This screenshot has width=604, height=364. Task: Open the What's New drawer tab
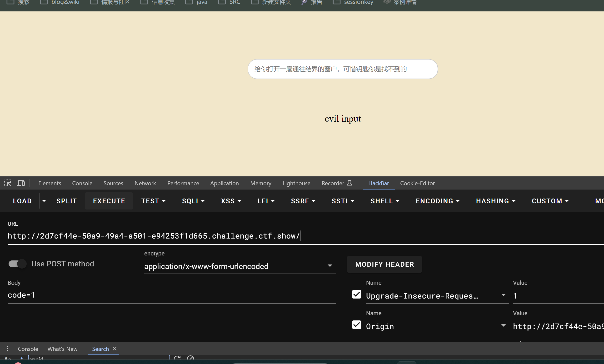[62, 349]
